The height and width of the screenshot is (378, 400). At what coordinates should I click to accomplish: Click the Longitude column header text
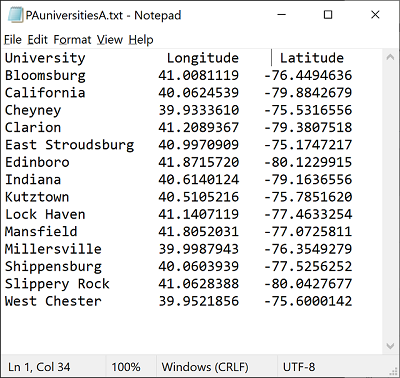pyautogui.click(x=203, y=58)
